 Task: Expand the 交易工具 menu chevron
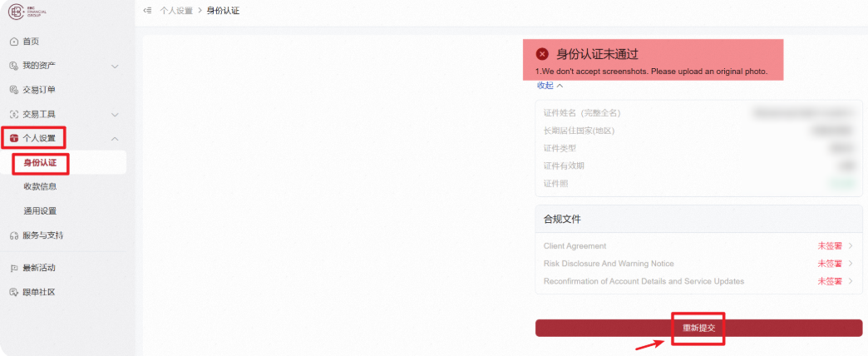point(115,115)
